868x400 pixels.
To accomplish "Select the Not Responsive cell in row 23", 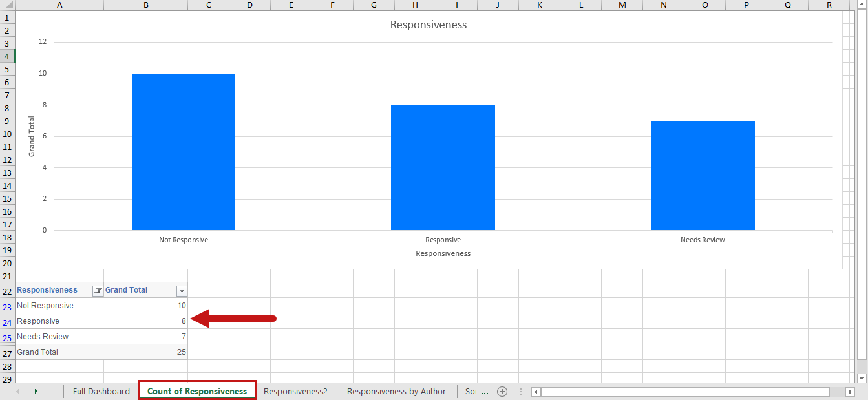I will pos(59,306).
